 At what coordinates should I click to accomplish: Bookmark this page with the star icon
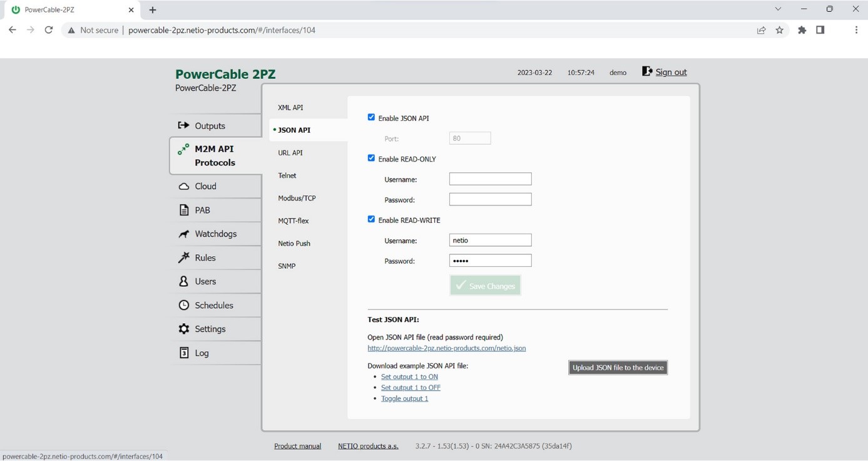[780, 30]
